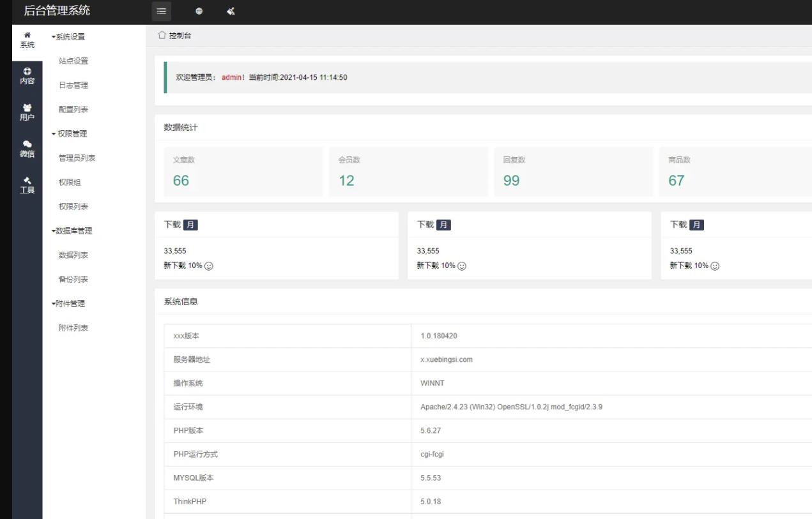
Task: Click the 服务器地址 row label
Action: [192, 359]
